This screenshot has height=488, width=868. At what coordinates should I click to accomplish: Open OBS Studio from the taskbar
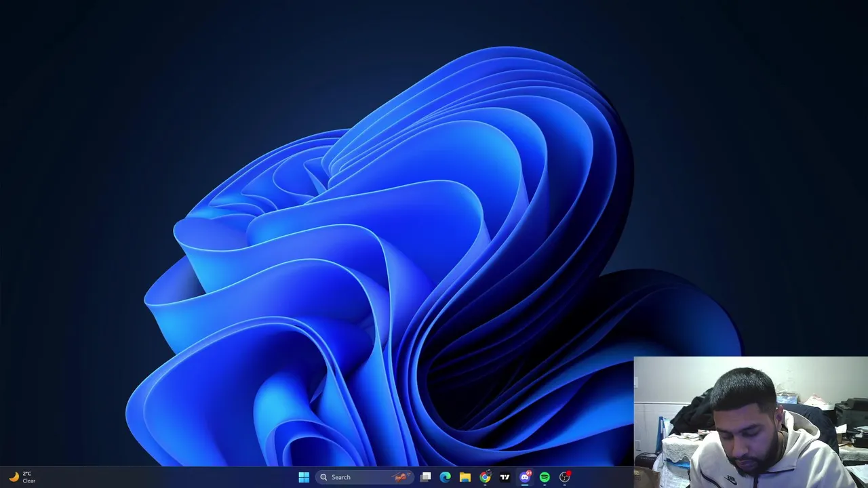[564, 477]
